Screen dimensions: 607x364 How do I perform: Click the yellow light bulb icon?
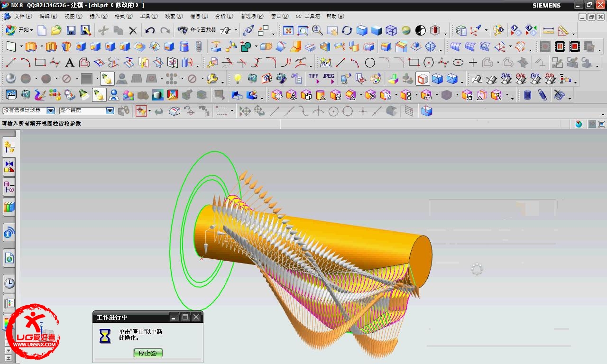click(238, 78)
